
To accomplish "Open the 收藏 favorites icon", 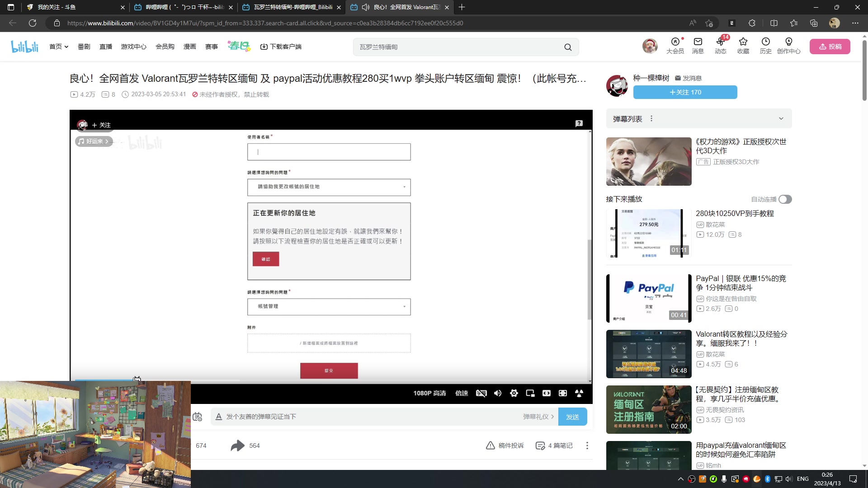I will [x=743, y=46].
